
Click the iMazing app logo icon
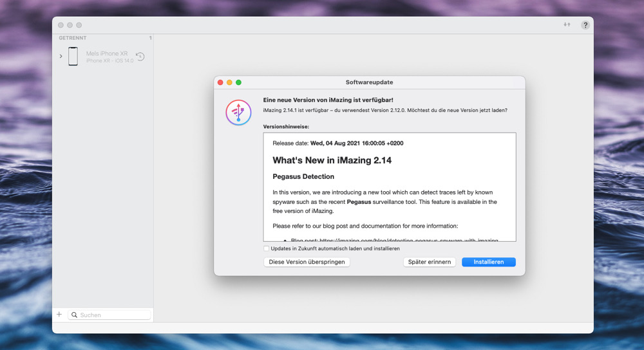238,113
